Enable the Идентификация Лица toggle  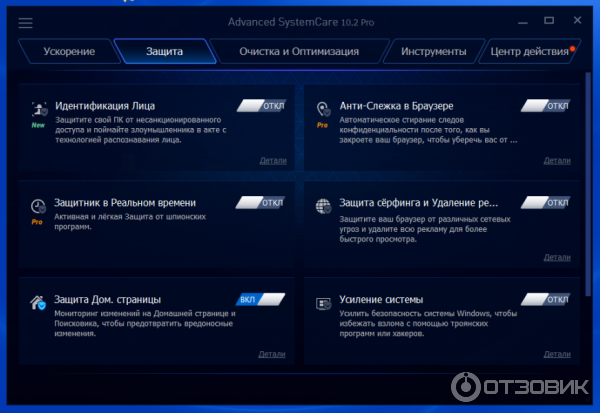point(261,105)
